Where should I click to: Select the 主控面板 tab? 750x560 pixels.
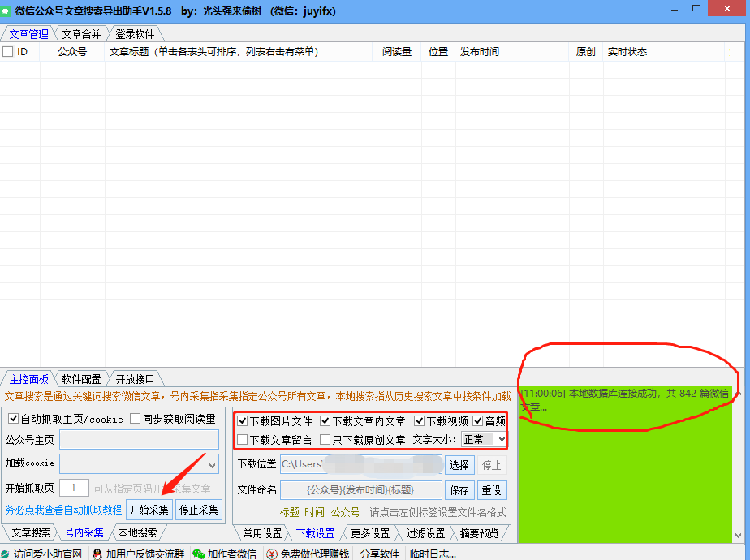28,379
